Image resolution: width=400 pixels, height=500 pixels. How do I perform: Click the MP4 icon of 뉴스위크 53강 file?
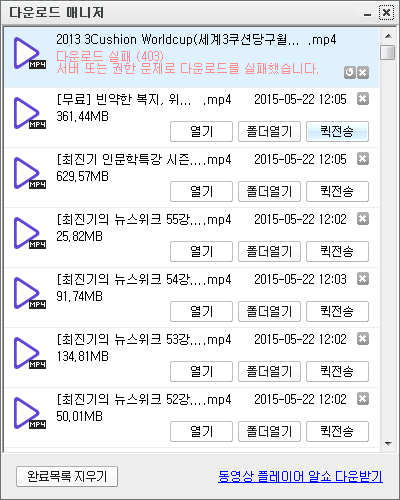pos(30,353)
